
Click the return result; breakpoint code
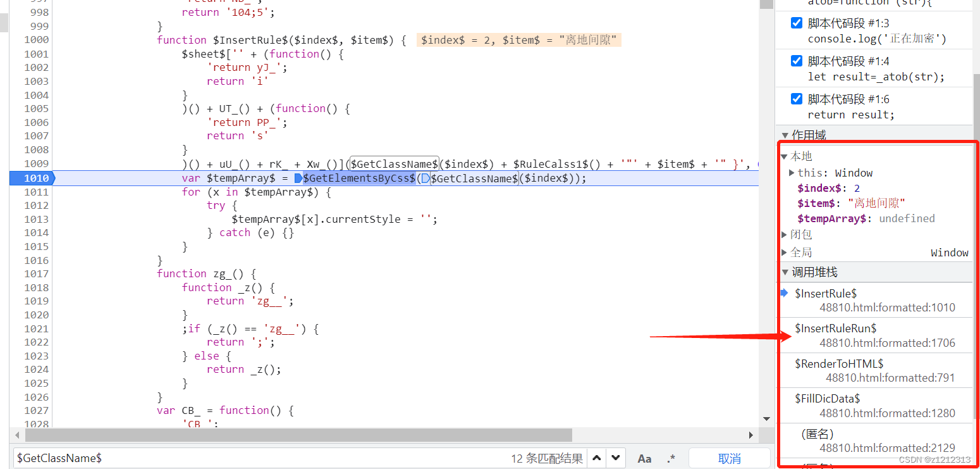[851, 115]
